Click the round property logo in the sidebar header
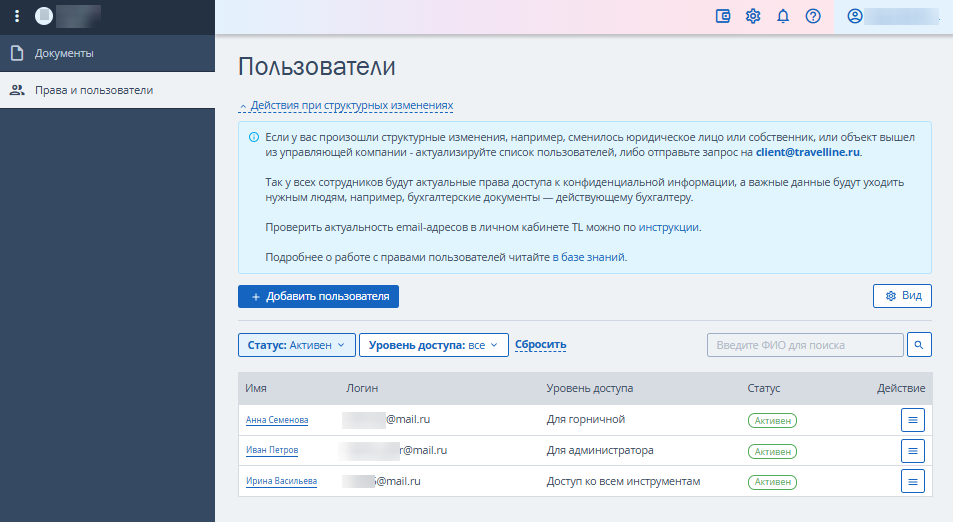The width and height of the screenshot is (953, 522). (44, 16)
